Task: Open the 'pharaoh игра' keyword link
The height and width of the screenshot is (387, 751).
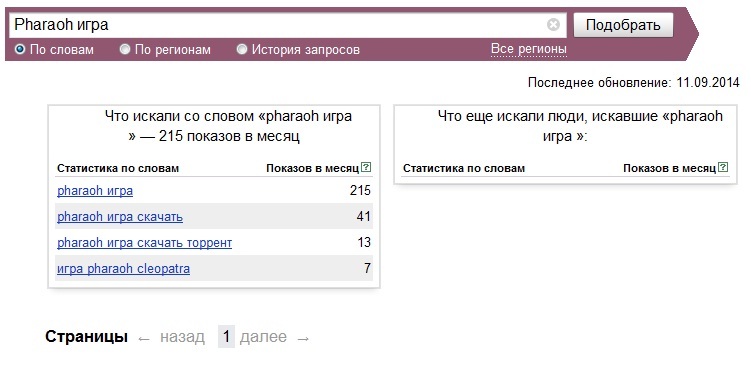Action: [x=95, y=191]
